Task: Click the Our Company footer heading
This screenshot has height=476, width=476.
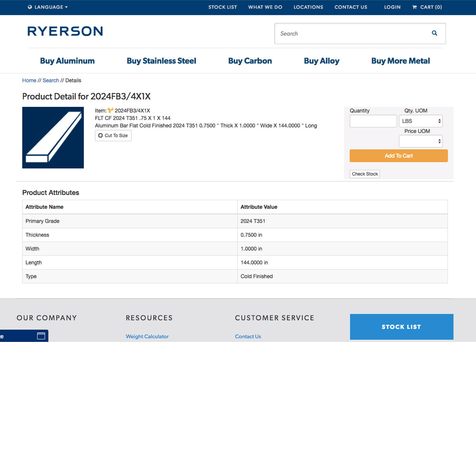Action: (47, 318)
